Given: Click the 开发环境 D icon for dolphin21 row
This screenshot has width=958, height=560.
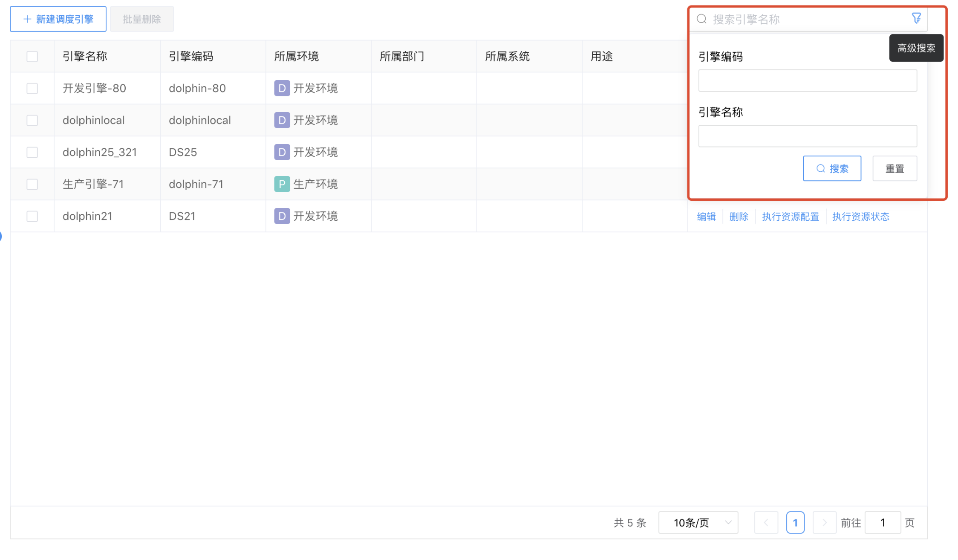Looking at the screenshot, I should [281, 216].
